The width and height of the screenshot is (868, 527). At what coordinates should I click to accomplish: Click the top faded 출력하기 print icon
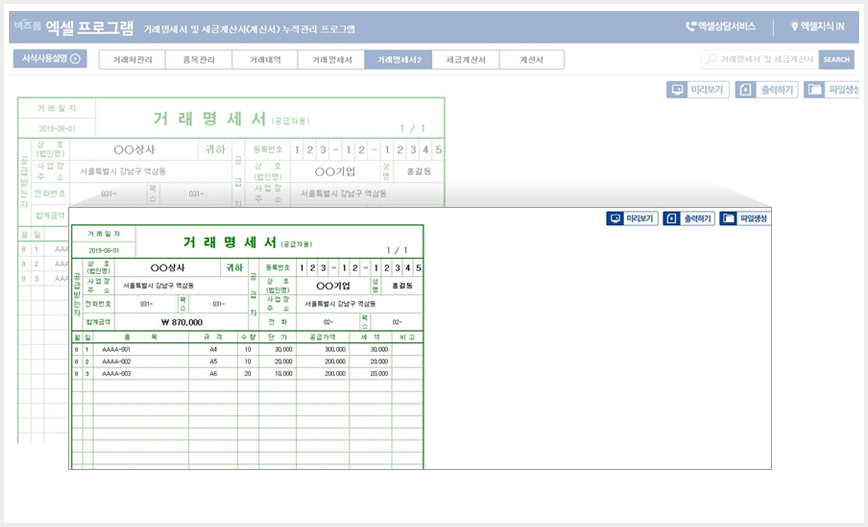point(745,90)
